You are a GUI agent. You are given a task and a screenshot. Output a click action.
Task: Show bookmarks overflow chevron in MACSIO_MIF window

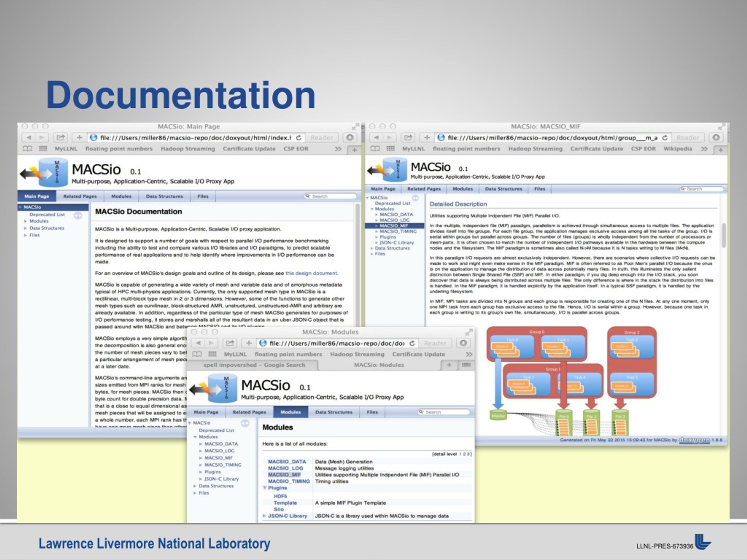pos(704,149)
